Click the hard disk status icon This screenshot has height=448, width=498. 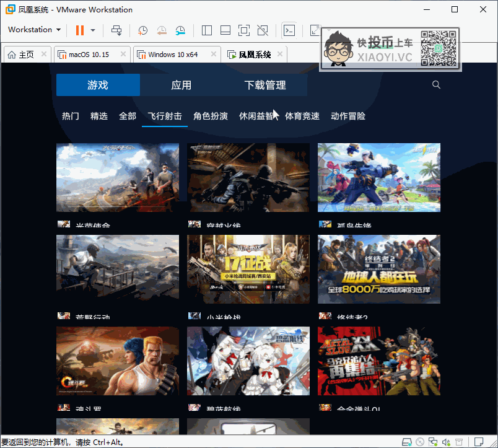407,442
